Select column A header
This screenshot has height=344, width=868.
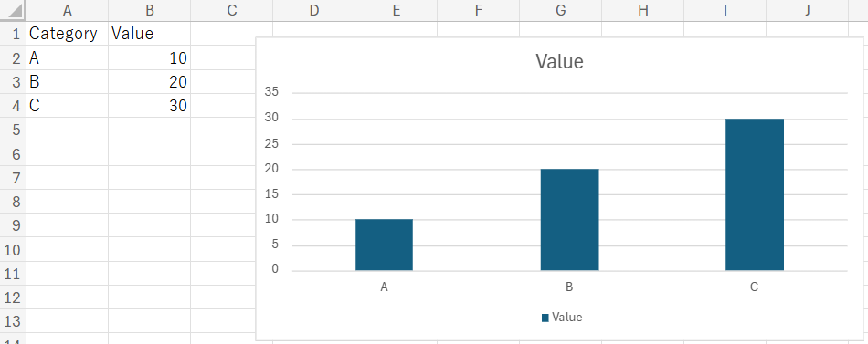coord(67,11)
